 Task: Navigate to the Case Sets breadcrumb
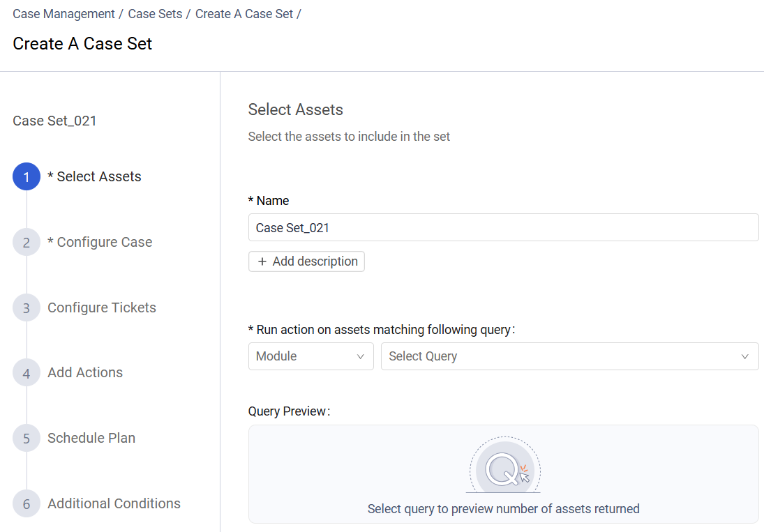(x=155, y=13)
